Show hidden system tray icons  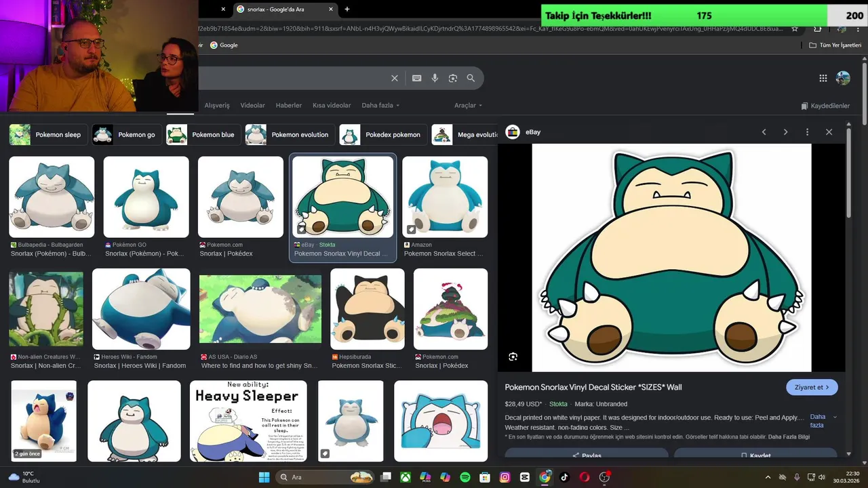(768, 477)
